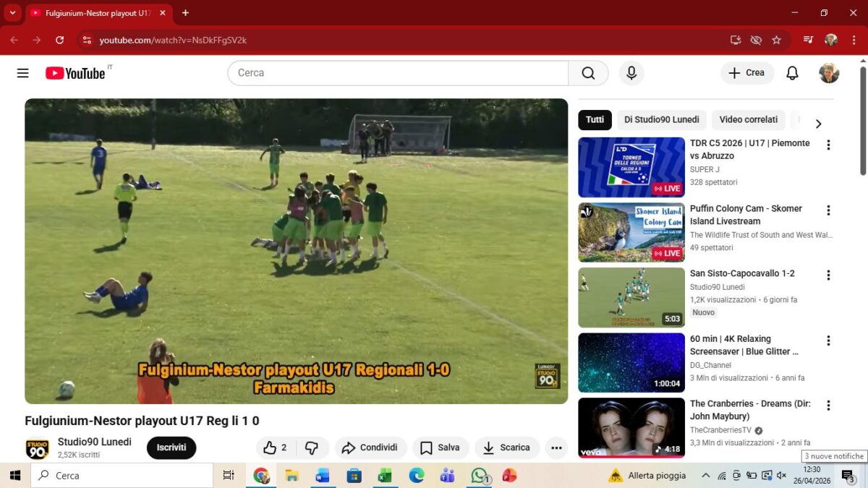Viewport: 868px width, 488px height.
Task: Bookmark this page with the star icon
Action: 776,40
